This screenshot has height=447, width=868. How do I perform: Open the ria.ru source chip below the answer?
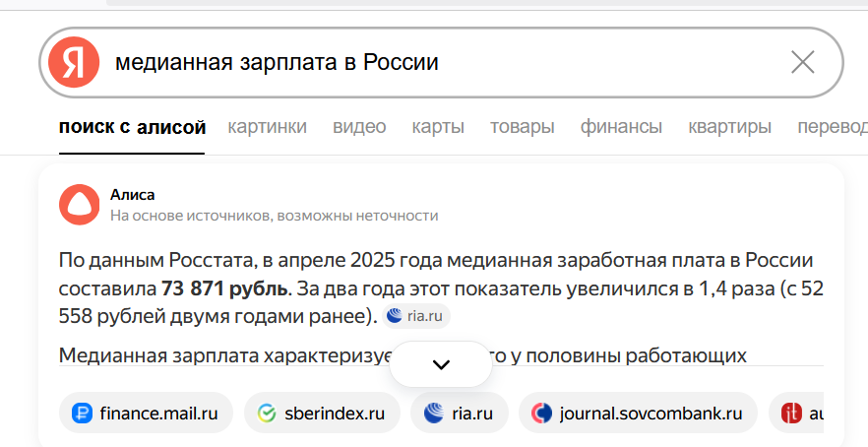coord(460,414)
